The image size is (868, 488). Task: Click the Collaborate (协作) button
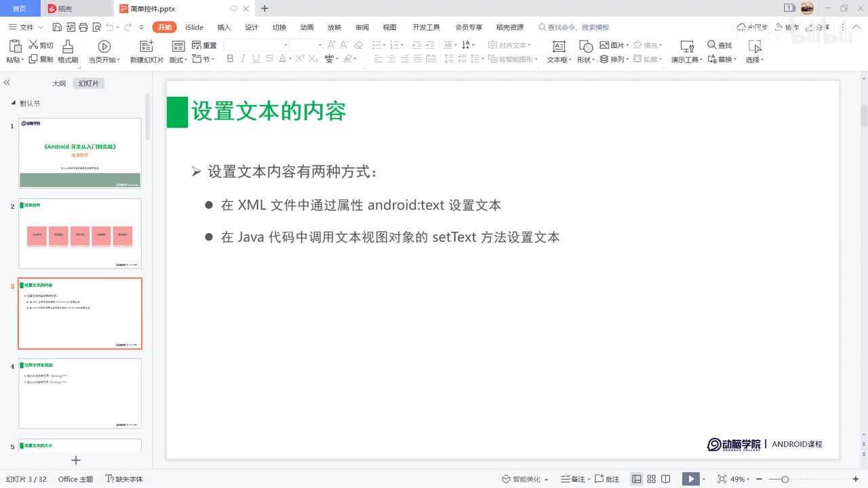787,27
